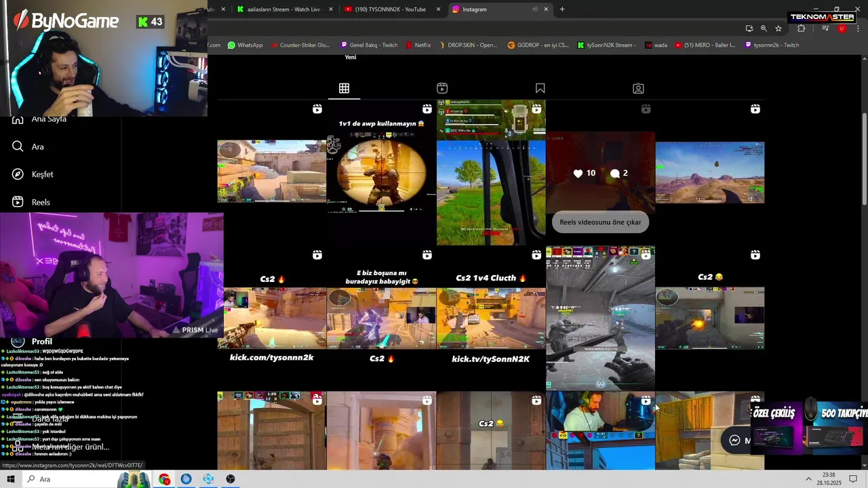Switch to the TYSONNN2K YouTube browser tab
Image resolution: width=868 pixels, height=488 pixels.
[x=392, y=9]
